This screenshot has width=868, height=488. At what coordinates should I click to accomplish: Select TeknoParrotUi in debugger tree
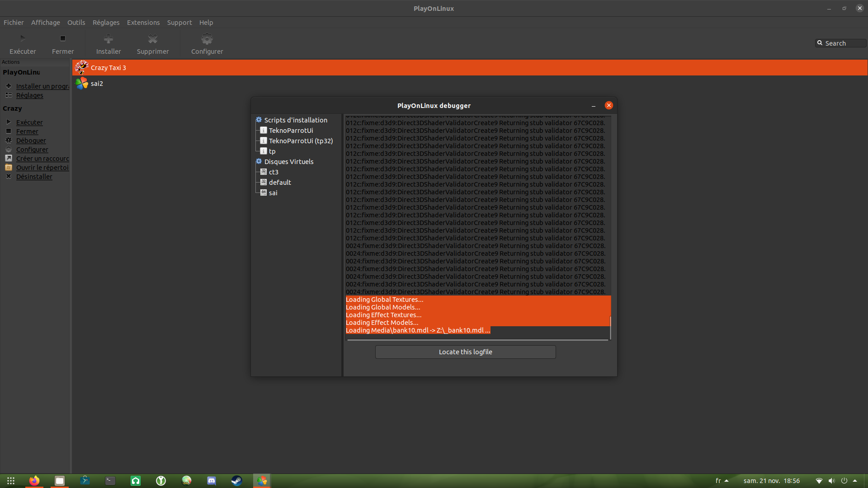coord(291,131)
